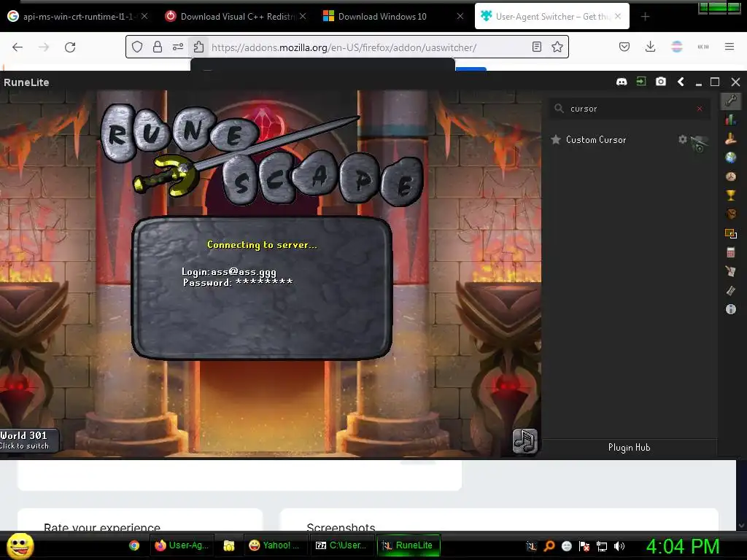Reload the Firefox page
747x560 pixels.
(70, 47)
